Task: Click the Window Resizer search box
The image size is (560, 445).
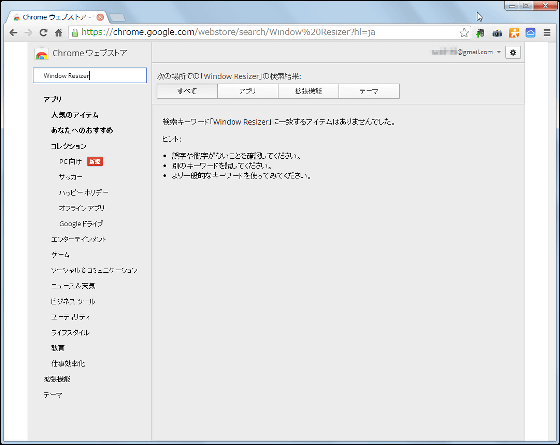Action: (x=90, y=75)
